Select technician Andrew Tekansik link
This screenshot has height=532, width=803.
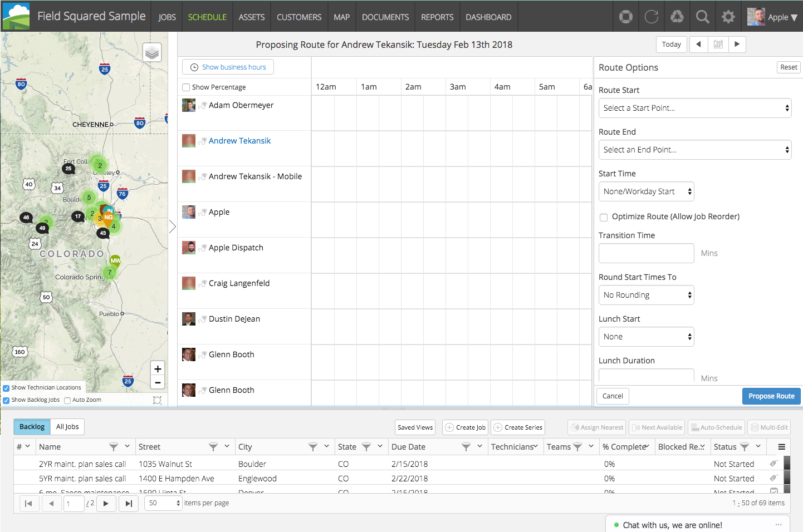(x=239, y=141)
